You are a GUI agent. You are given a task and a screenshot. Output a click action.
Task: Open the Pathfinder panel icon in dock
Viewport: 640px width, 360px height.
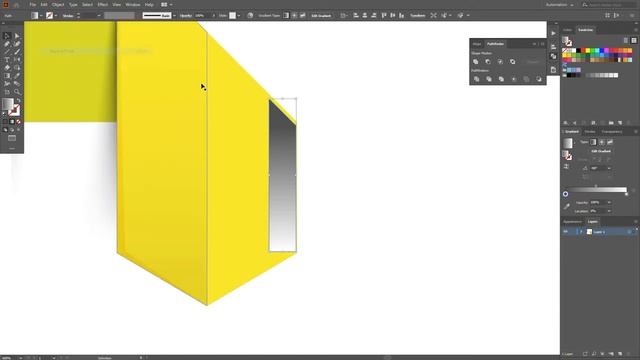tap(553, 56)
